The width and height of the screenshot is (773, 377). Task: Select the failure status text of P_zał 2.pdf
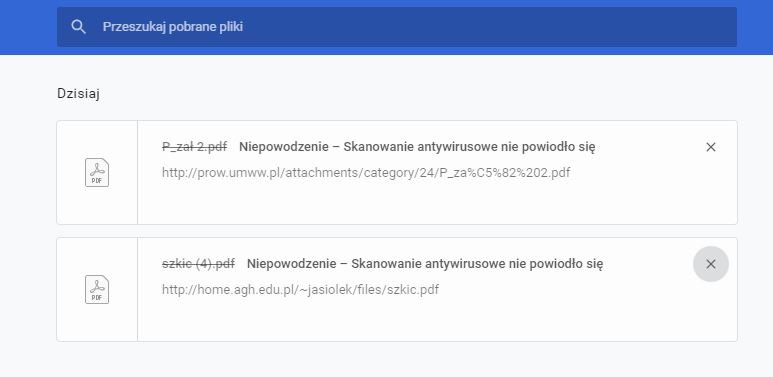coord(417,147)
